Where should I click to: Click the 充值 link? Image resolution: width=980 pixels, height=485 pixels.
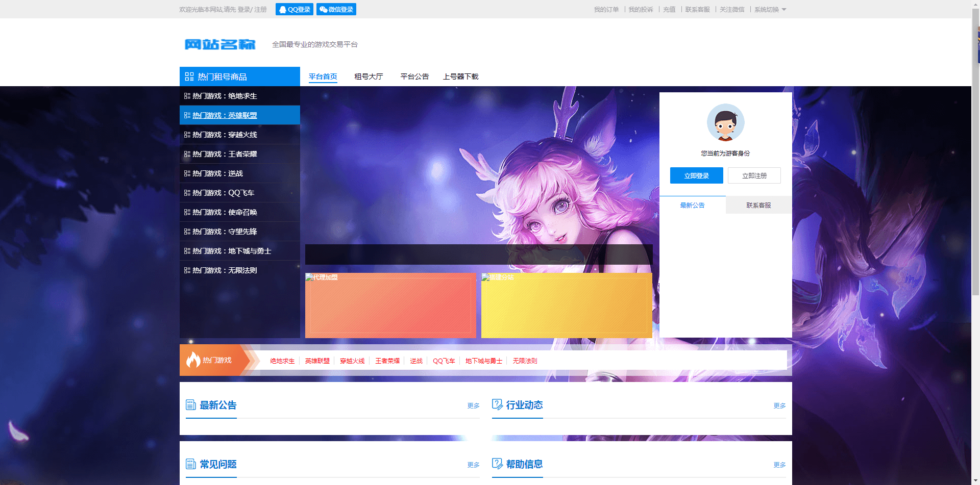tap(669, 10)
